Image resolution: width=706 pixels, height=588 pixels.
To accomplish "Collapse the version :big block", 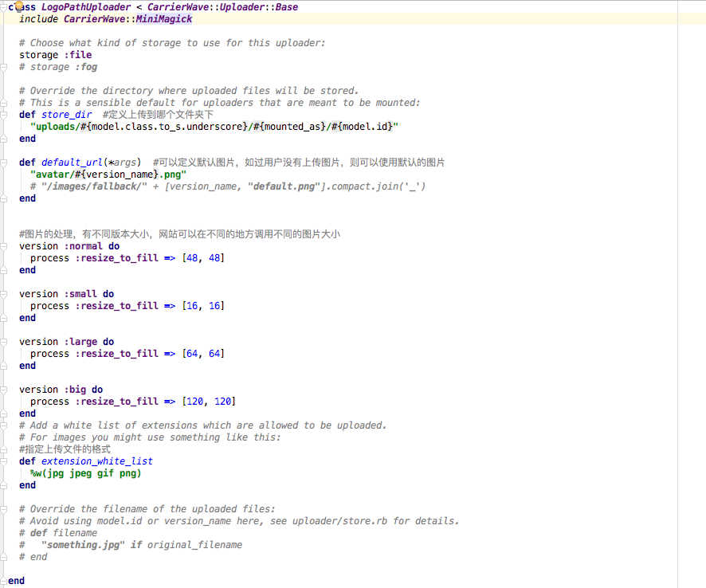I will 4,390.
